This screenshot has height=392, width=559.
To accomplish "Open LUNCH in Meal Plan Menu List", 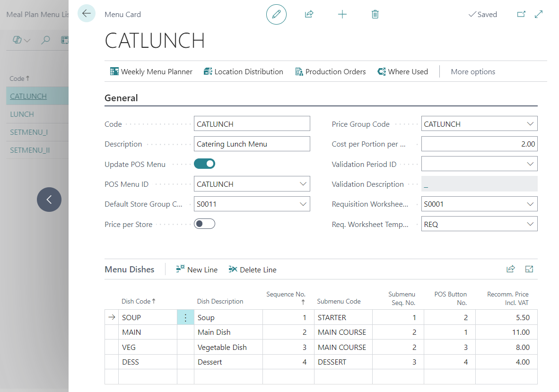I will pyautogui.click(x=22, y=114).
